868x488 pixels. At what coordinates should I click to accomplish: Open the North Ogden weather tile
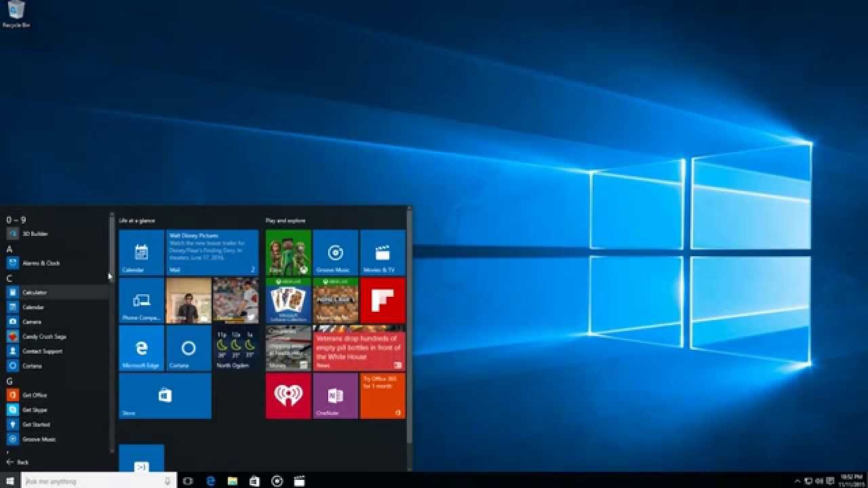235,348
